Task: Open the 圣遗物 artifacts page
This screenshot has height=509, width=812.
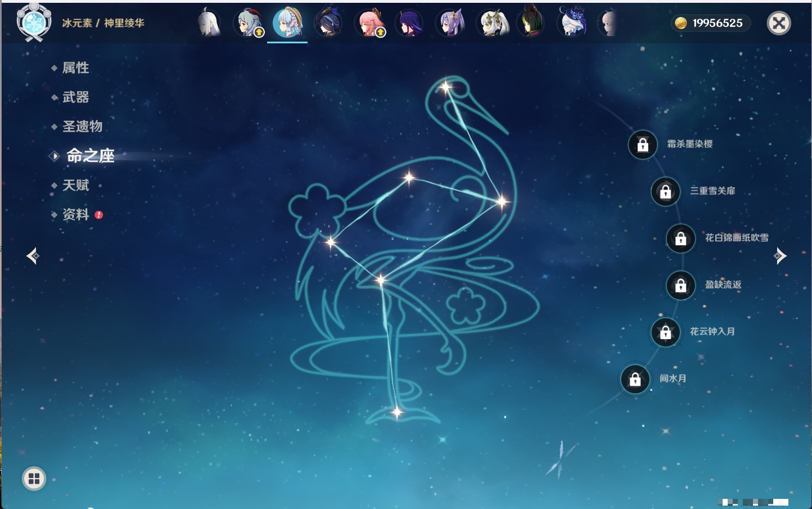Action: [x=82, y=127]
